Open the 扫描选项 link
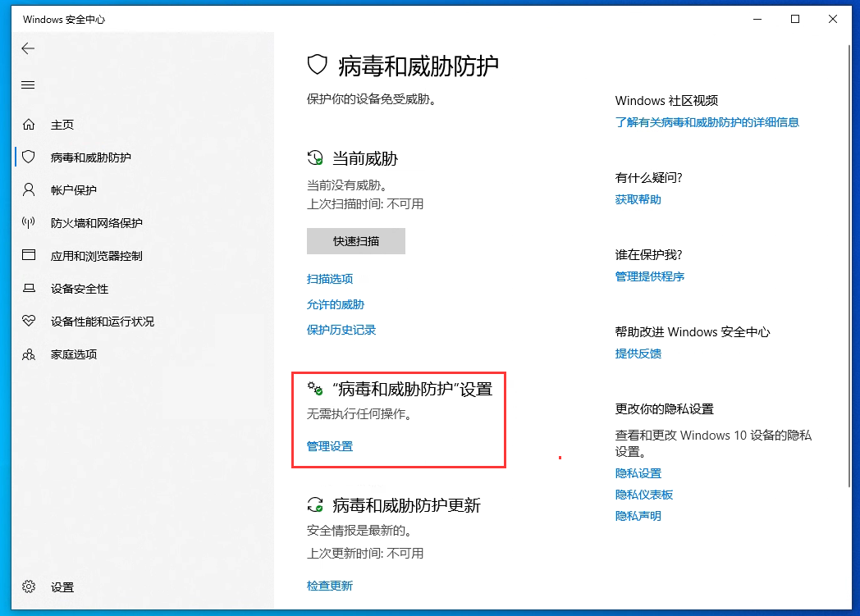 coord(330,279)
